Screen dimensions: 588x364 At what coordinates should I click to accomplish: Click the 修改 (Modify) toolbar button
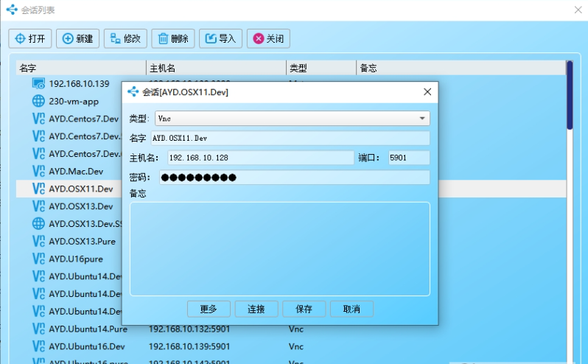(x=125, y=38)
